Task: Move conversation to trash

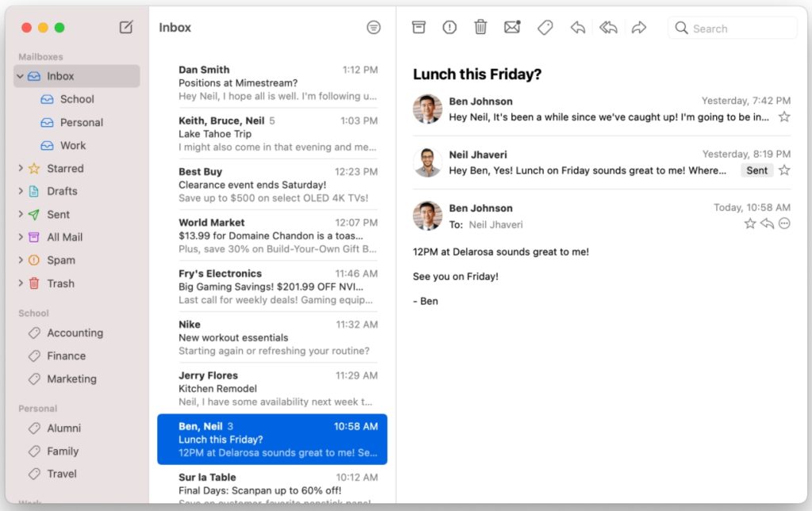Action: 481,27
